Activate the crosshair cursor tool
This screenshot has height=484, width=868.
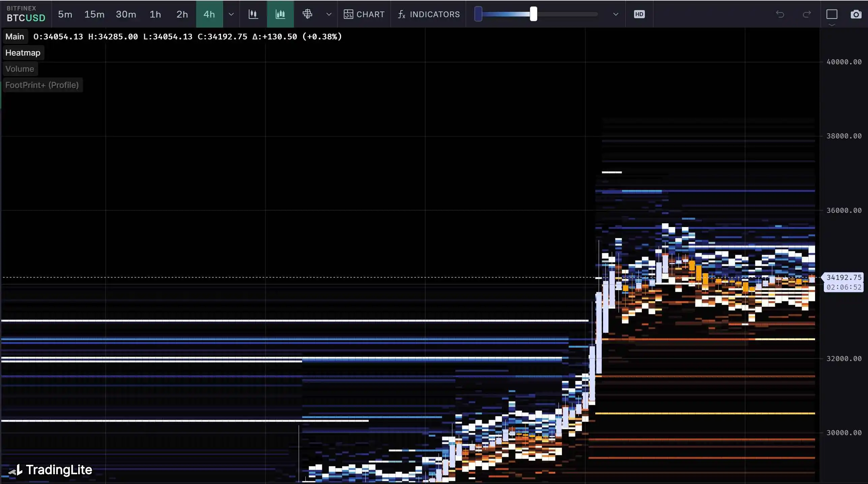click(x=307, y=14)
